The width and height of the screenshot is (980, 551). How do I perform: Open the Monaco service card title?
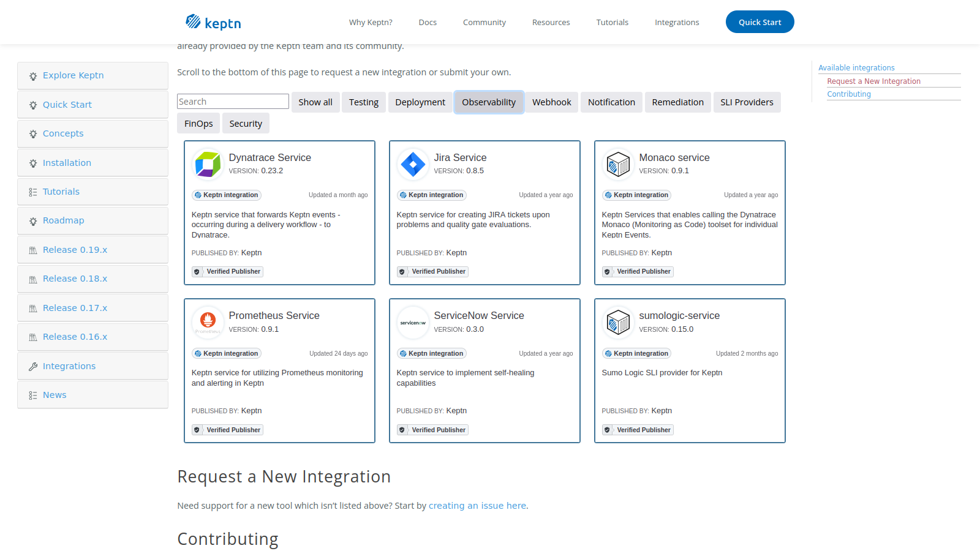coord(674,158)
